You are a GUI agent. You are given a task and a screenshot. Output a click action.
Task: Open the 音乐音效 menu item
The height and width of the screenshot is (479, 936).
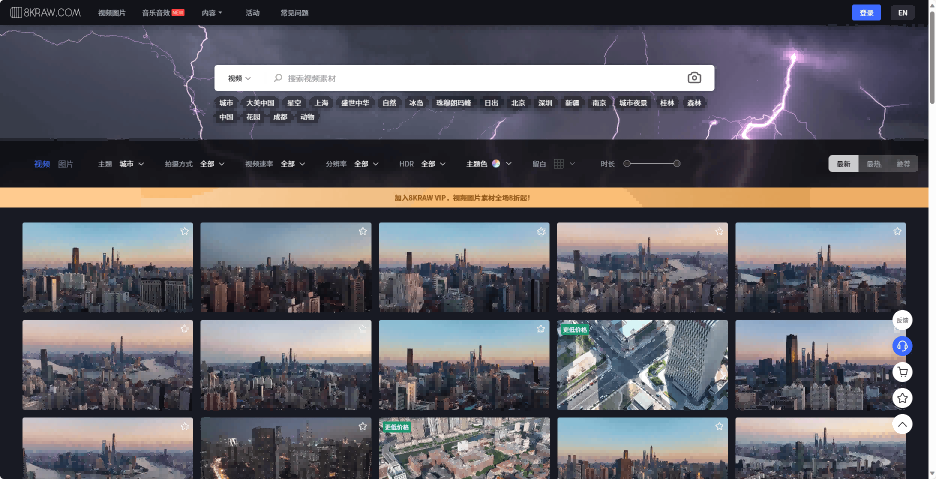pyautogui.click(x=162, y=13)
